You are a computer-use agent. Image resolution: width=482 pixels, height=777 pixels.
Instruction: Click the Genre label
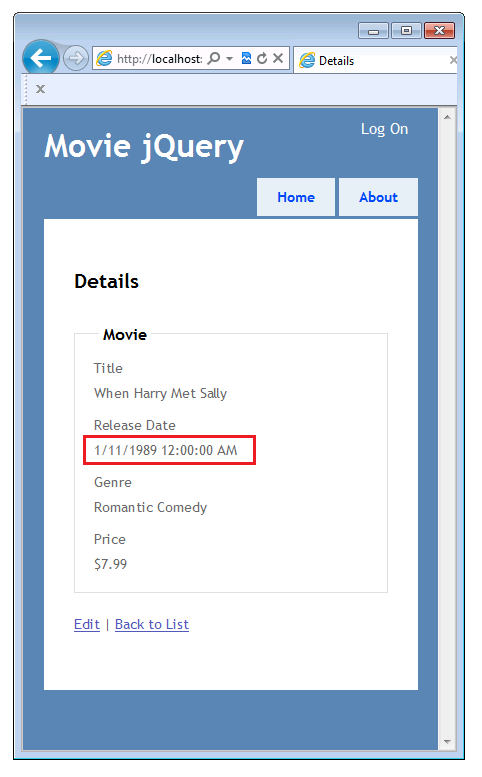(x=113, y=482)
